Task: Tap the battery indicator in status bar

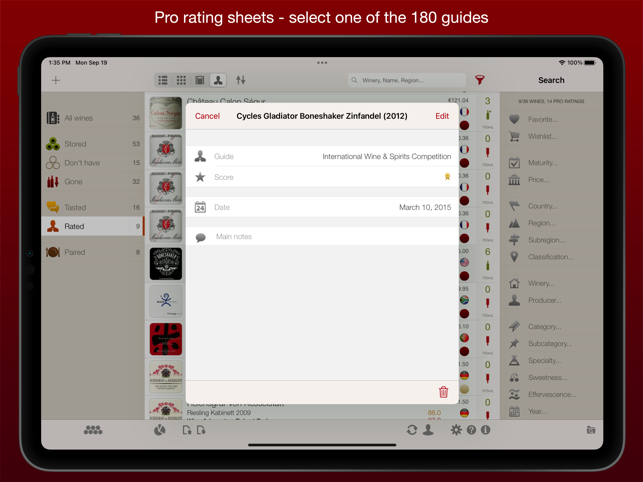Action: pyautogui.click(x=590, y=63)
